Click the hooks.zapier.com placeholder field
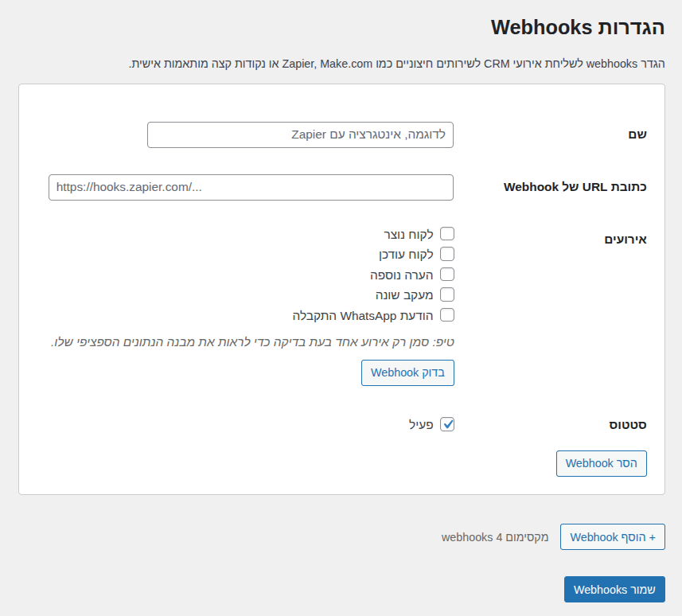 coord(251,187)
